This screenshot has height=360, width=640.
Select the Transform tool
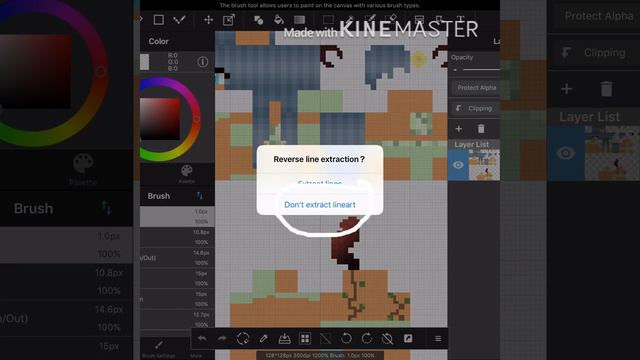tap(229, 20)
